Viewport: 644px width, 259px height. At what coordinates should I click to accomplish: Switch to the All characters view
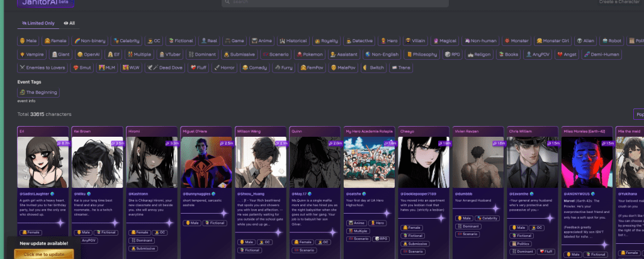(69, 23)
